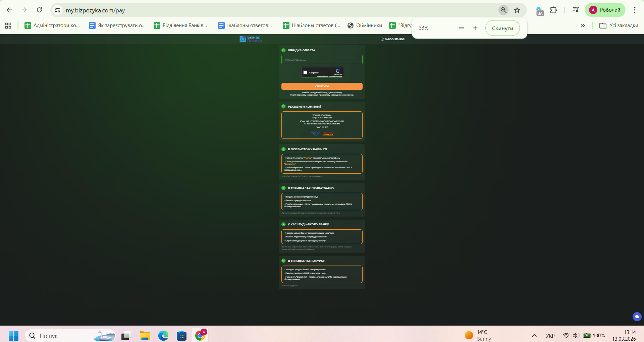Open Chrome from the taskbar

201,335
